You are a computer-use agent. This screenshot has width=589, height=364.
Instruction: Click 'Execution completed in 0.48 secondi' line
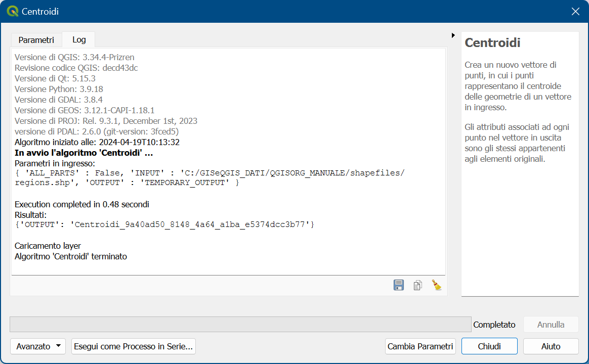click(x=82, y=204)
